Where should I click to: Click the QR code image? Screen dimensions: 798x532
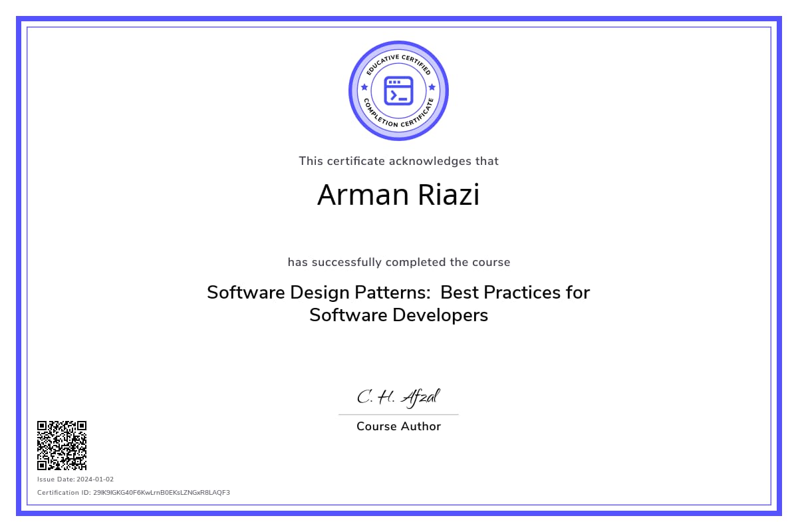(62, 446)
